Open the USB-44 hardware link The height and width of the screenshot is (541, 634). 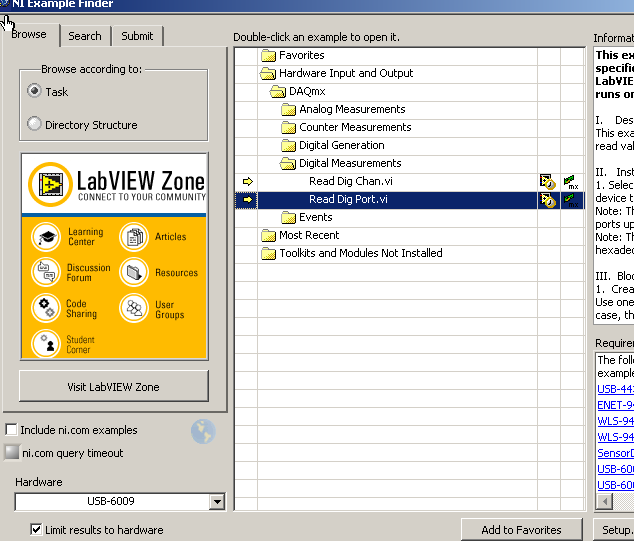615,389
